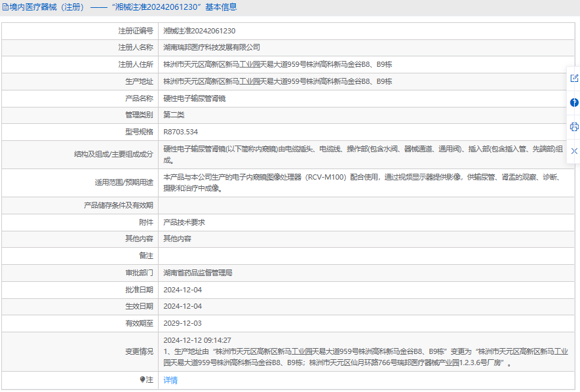Click the 生效日期 value 2024-12-04

pos(183,306)
